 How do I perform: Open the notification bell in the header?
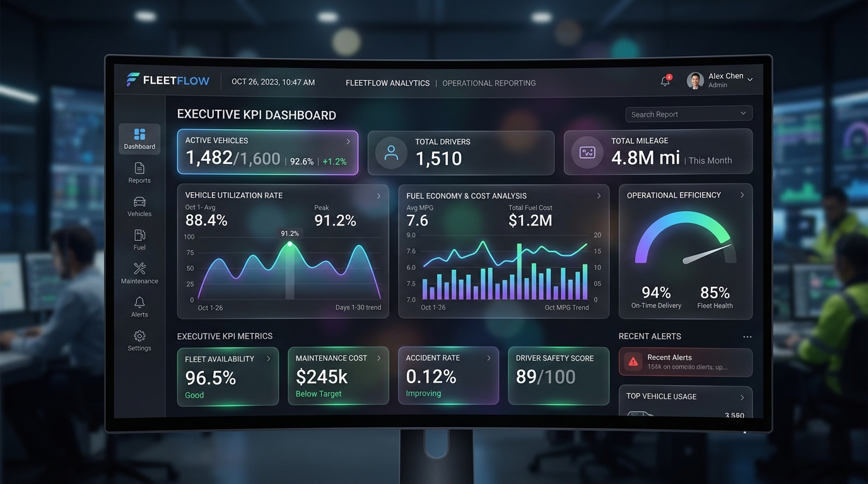pyautogui.click(x=666, y=81)
